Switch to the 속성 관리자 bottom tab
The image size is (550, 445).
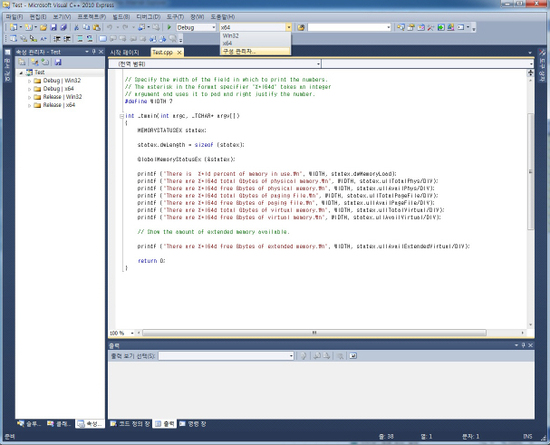90,424
